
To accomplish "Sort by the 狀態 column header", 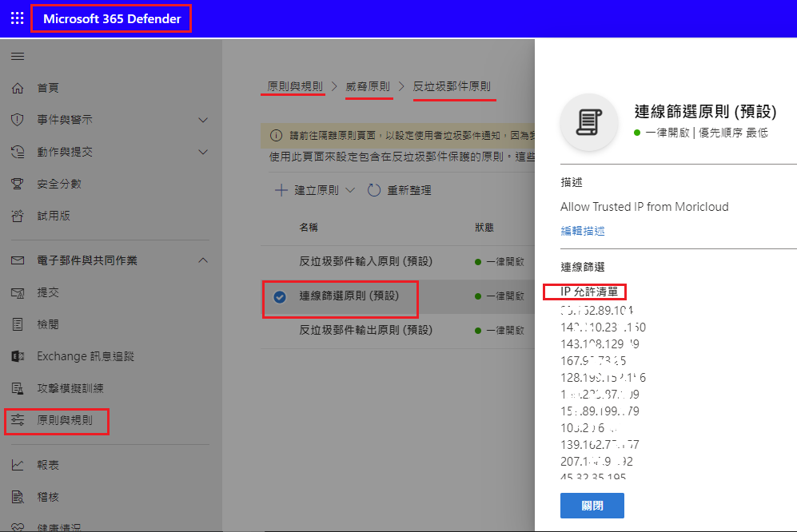I will click(484, 228).
